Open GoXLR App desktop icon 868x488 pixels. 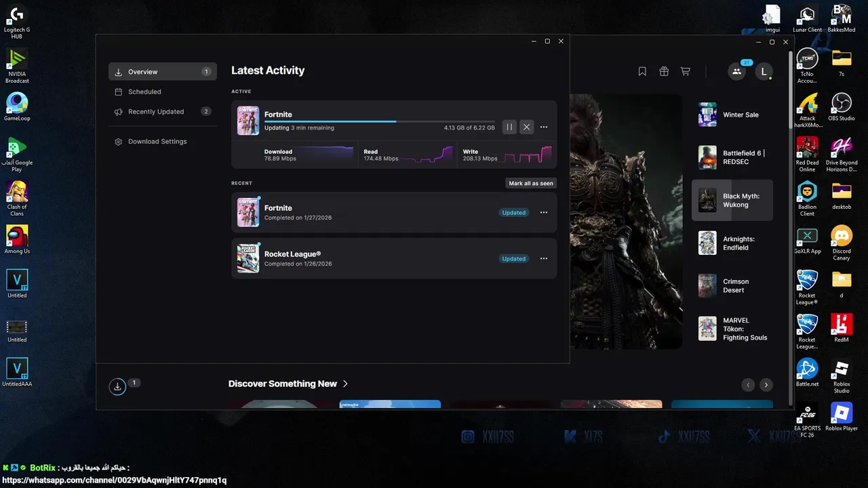807,241
